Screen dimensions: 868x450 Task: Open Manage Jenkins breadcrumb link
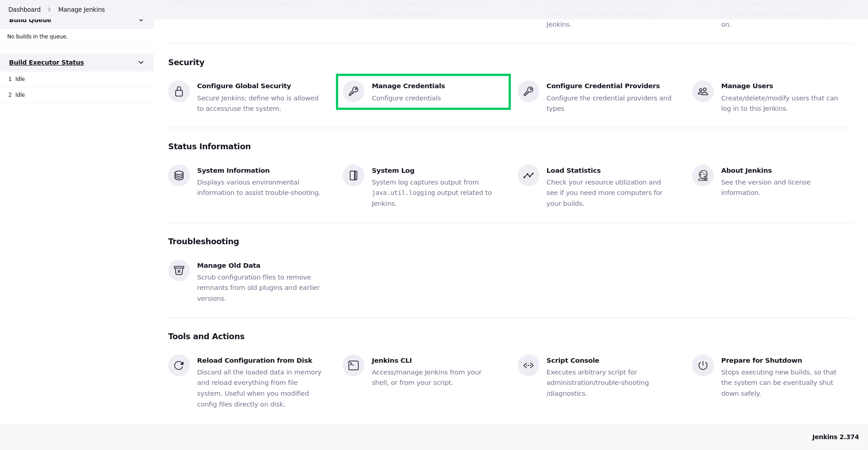(x=81, y=9)
